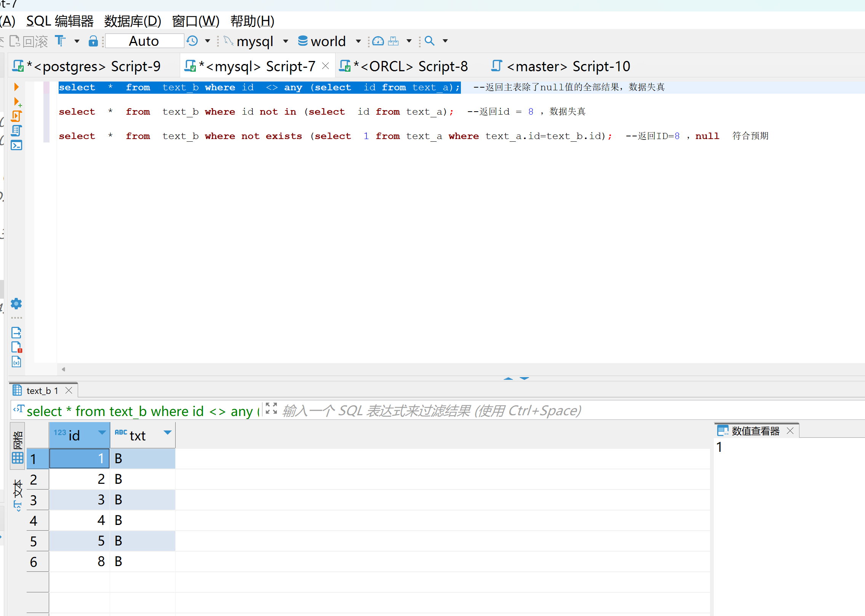Click the magnifier search icon in the toolbar

[x=429, y=41]
